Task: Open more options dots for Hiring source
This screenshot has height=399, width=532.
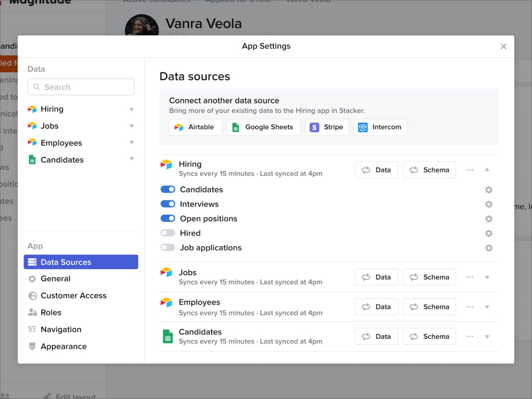Action: click(470, 170)
